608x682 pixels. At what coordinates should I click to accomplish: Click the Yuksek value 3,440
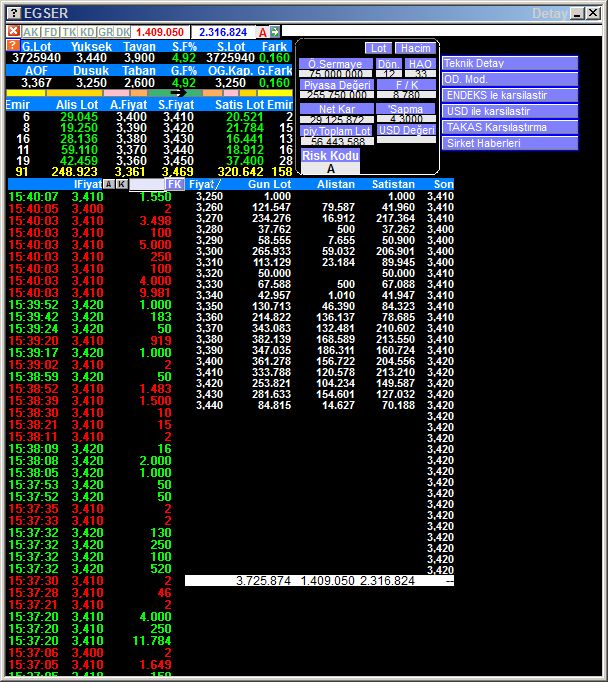(91, 58)
